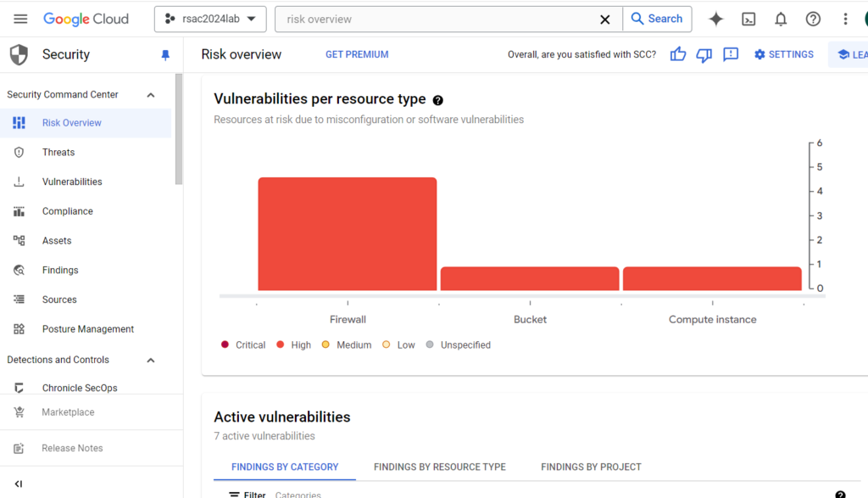Activate Cloud Shell terminal icon
Viewport: 868px width, 498px height.
tap(748, 19)
